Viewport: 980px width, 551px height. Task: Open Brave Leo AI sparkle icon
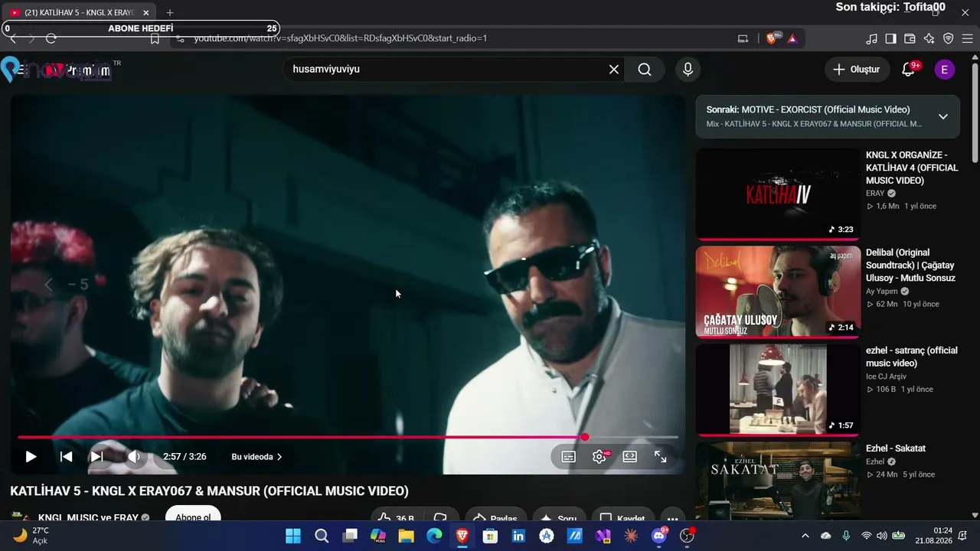929,38
